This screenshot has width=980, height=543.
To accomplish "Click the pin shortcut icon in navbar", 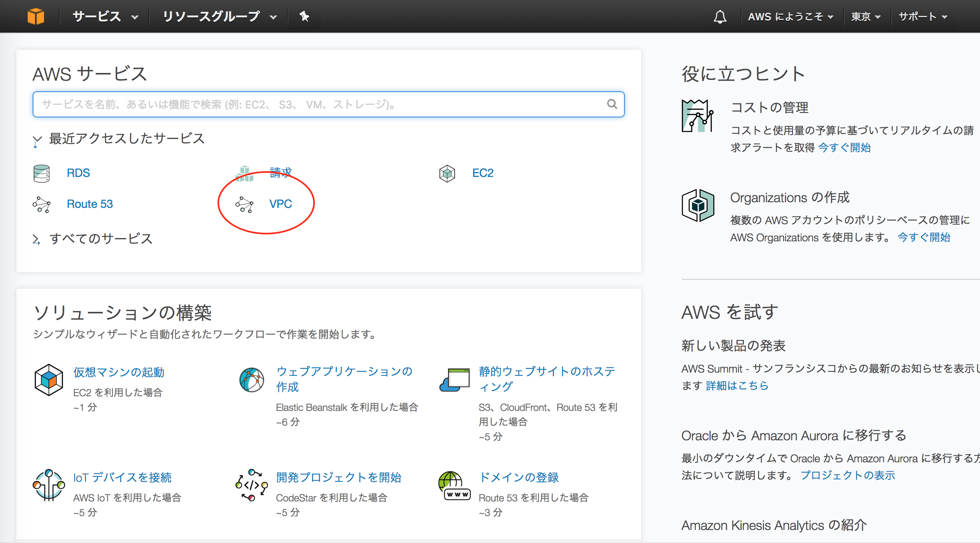I will 304,17.
